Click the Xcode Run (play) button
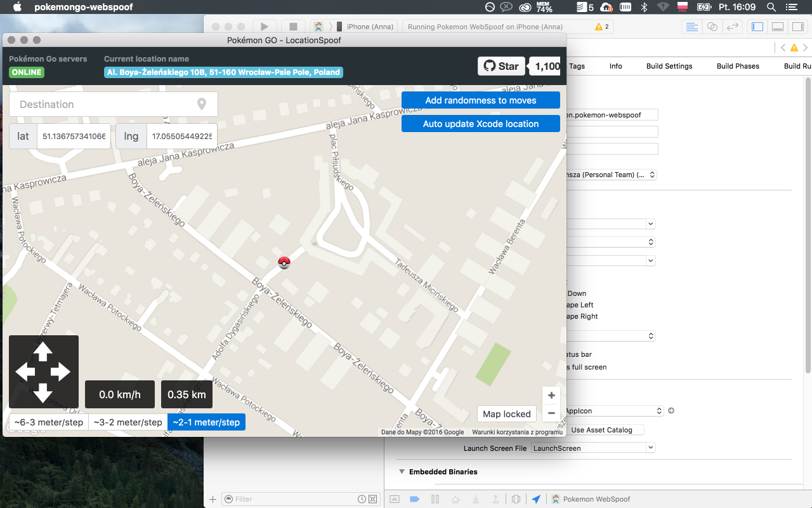This screenshot has width=812, height=508. 265,27
